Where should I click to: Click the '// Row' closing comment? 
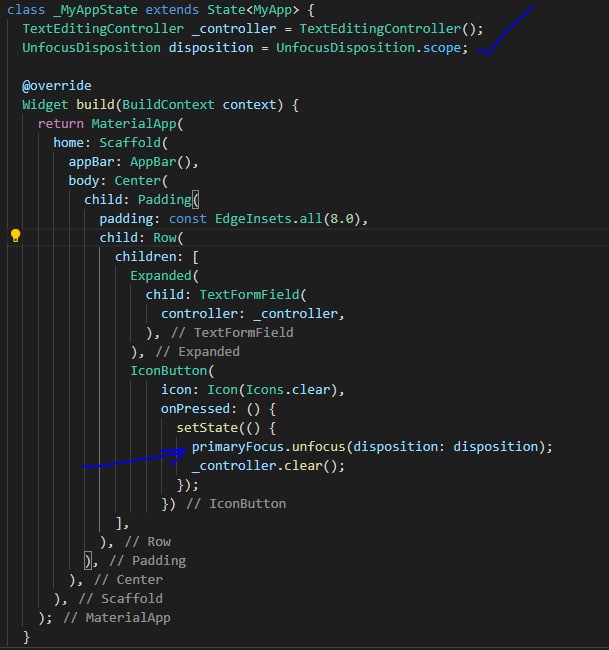[148, 542]
